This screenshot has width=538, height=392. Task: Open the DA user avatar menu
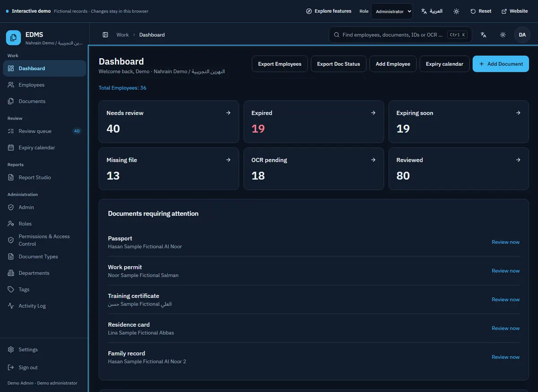(x=522, y=35)
